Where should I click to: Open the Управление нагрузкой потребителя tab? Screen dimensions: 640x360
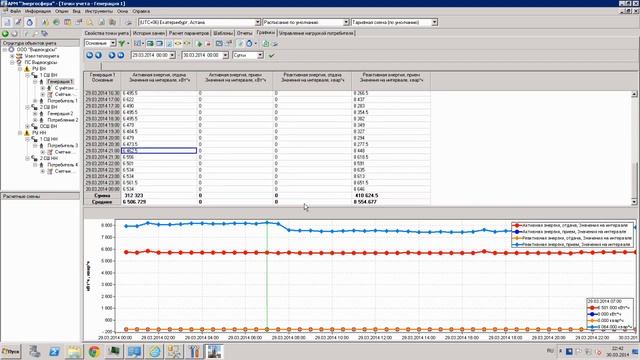point(316,33)
